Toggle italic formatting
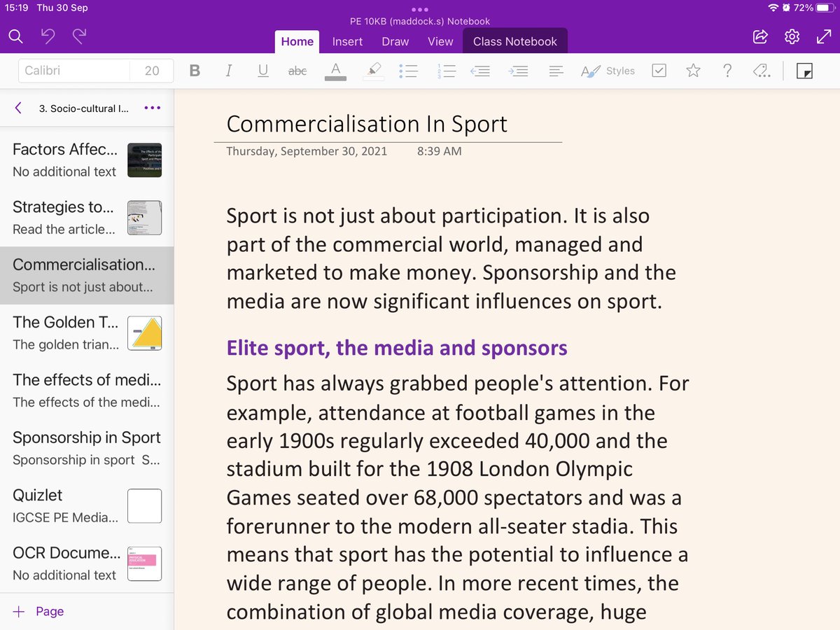This screenshot has width=840, height=630. coord(228,70)
